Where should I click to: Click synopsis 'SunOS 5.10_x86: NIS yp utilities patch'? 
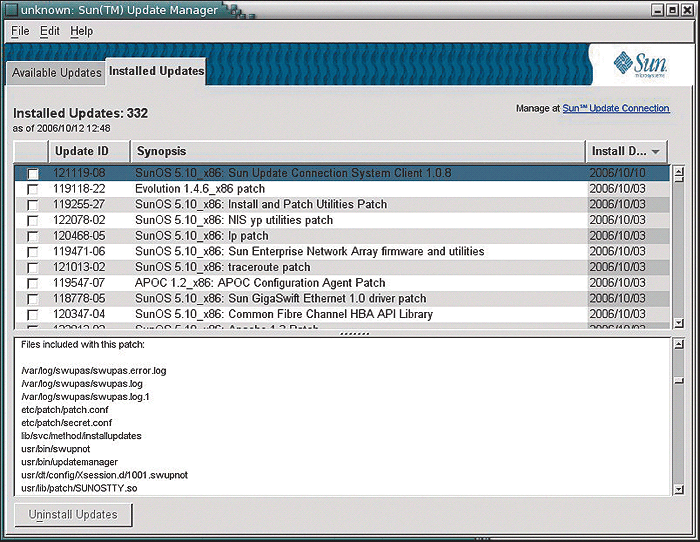[234, 220]
